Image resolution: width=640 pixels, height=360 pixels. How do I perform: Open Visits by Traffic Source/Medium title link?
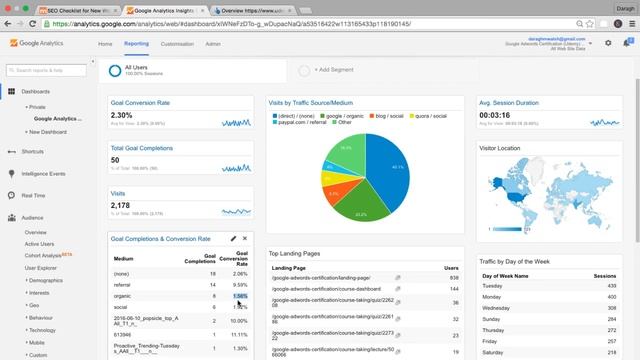coord(311,103)
